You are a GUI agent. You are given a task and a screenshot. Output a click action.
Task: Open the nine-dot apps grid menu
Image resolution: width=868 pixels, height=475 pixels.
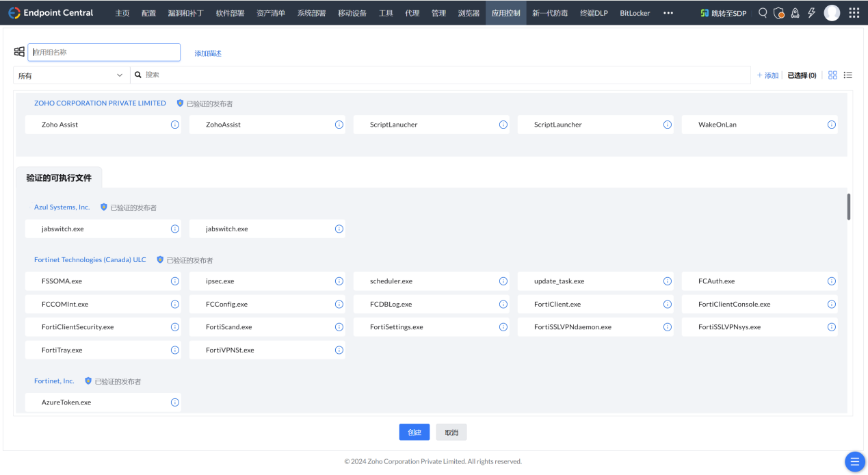(854, 13)
